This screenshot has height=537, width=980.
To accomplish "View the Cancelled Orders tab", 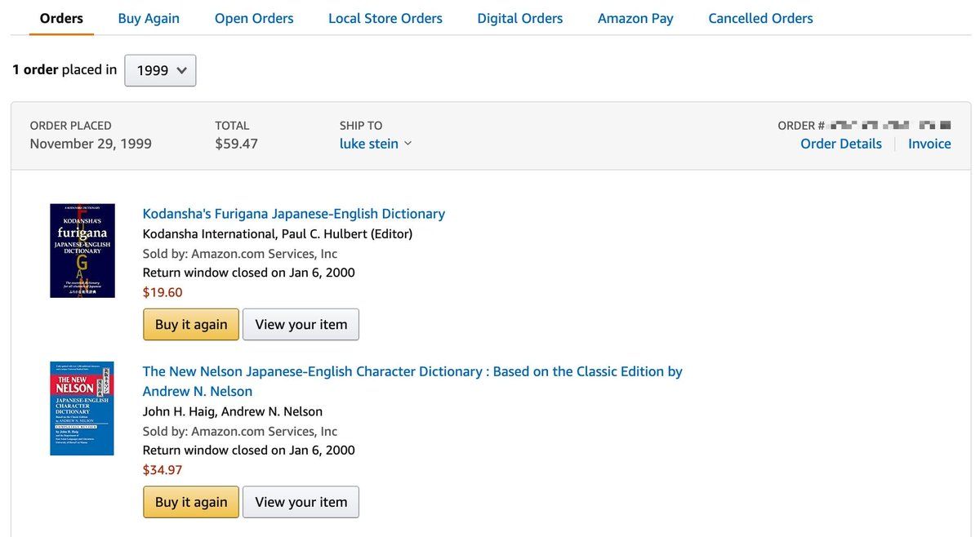I will pyautogui.click(x=760, y=18).
